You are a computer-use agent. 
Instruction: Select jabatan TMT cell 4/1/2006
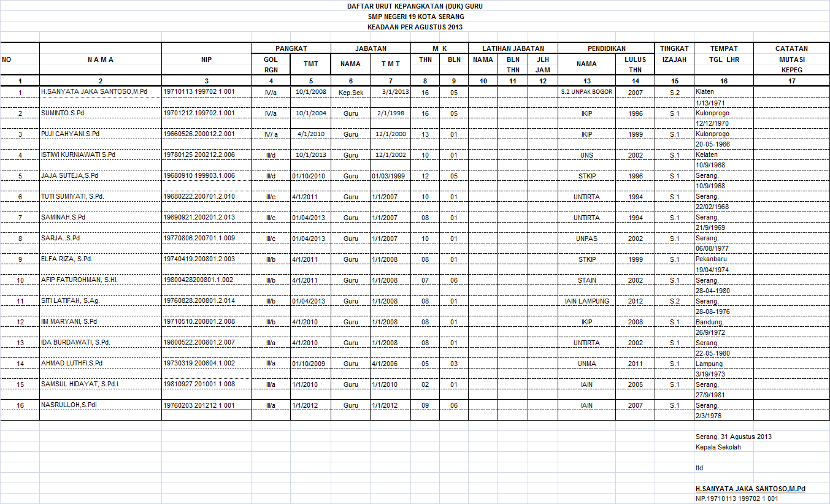pyautogui.click(x=390, y=364)
